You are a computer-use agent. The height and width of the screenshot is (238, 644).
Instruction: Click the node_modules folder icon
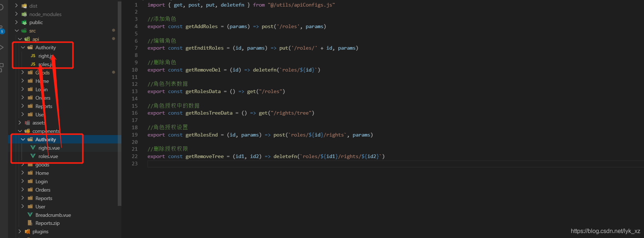(24, 14)
